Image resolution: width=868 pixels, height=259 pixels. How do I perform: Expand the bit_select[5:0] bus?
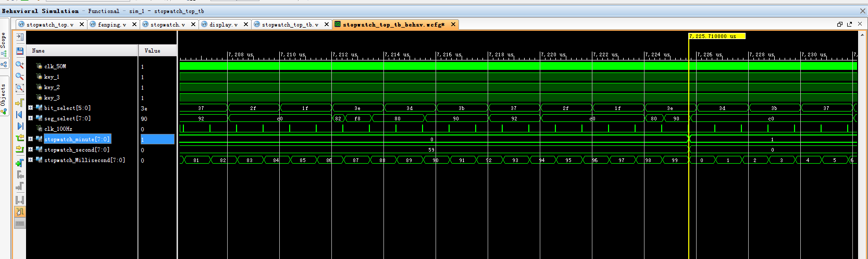point(30,108)
